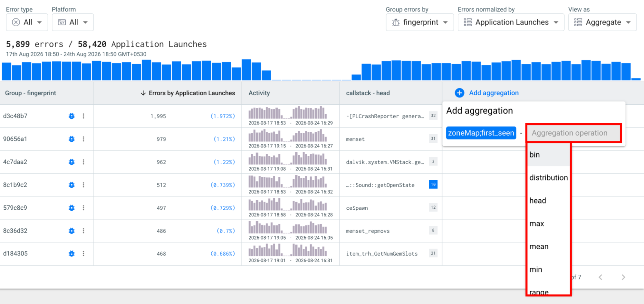Viewport: 644px width, 304px height.
Task: Open the View as Aggregate dropdown
Action: 602,22
